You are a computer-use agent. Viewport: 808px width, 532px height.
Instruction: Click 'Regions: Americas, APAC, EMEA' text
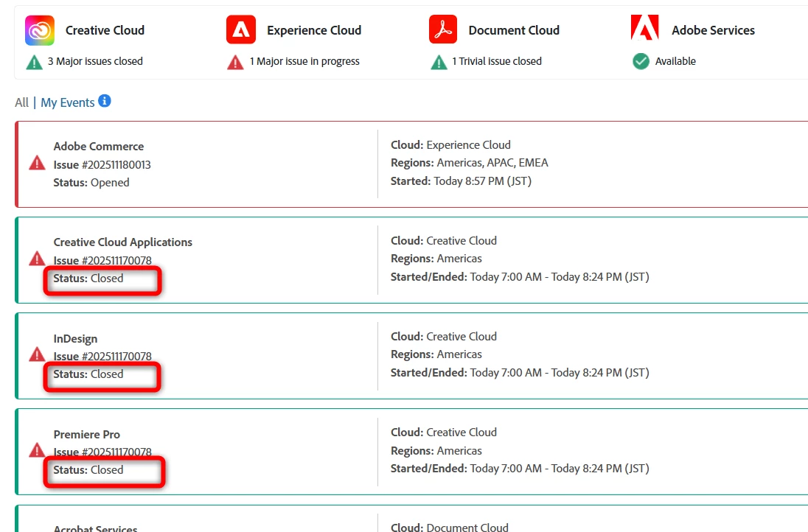[470, 164]
